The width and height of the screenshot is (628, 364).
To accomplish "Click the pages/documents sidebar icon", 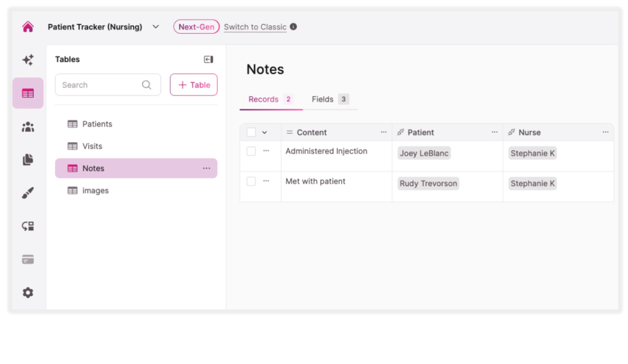I will pos(27,159).
